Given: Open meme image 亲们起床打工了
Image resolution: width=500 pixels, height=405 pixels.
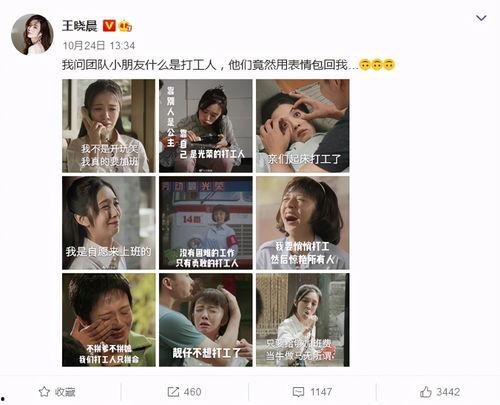Looking at the screenshot, I should (303, 126).
